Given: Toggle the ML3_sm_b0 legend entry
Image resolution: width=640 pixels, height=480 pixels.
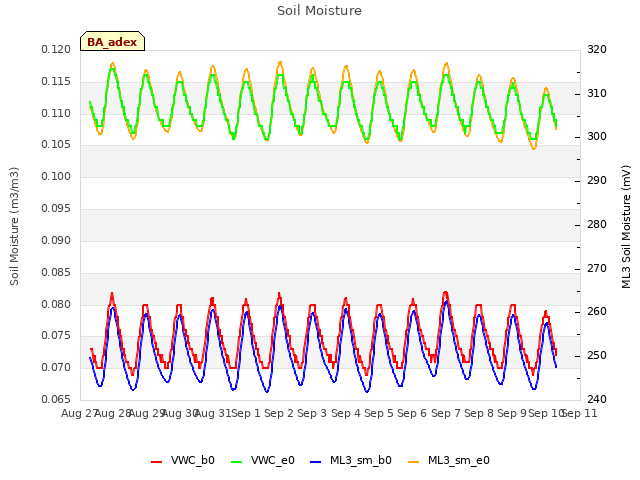Looking at the screenshot, I should pyautogui.click(x=351, y=460).
